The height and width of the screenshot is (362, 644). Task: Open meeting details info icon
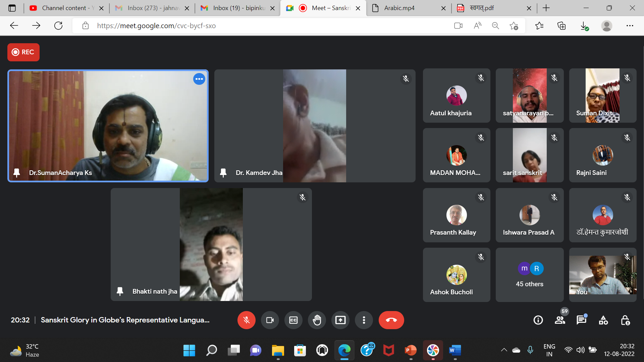(x=538, y=320)
